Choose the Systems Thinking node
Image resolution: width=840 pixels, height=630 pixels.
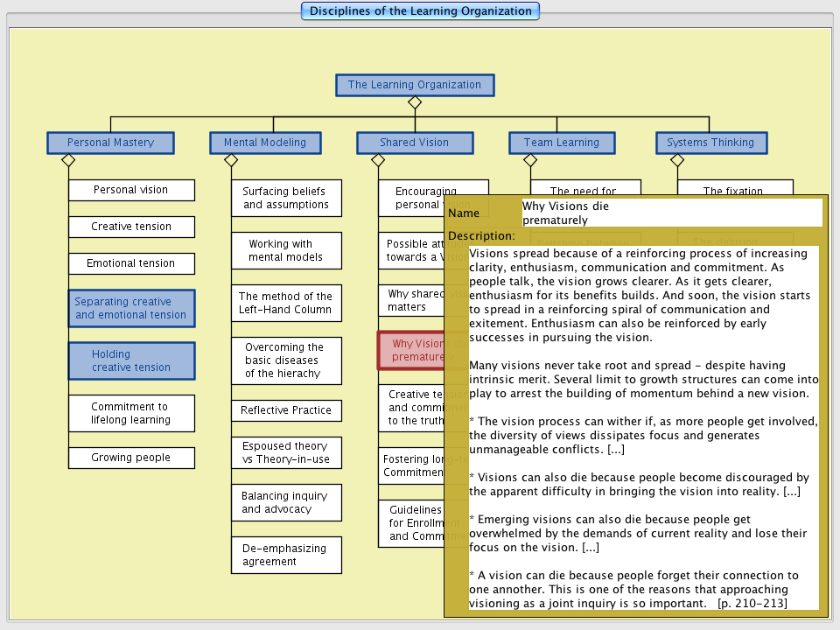click(x=710, y=143)
